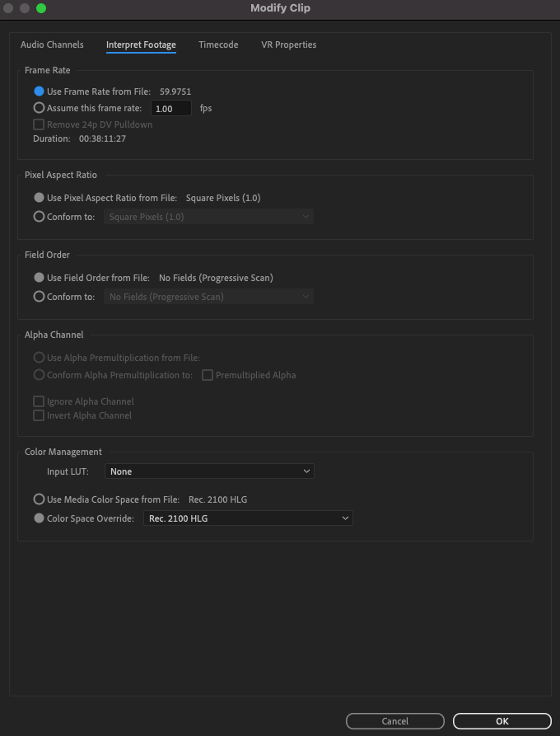Enable "Assume this frame rate" option
This screenshot has width=560, height=736.
pos(39,108)
